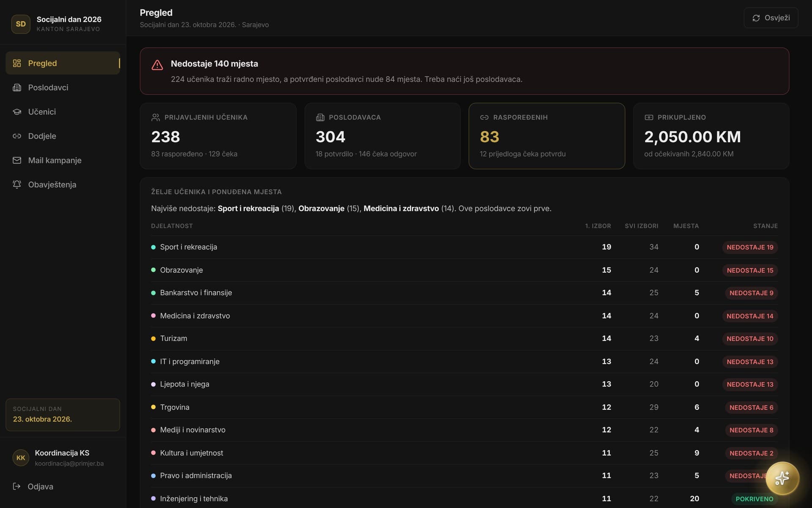Navigate to Učenici page
Image resolution: width=812 pixels, height=508 pixels.
click(x=63, y=112)
